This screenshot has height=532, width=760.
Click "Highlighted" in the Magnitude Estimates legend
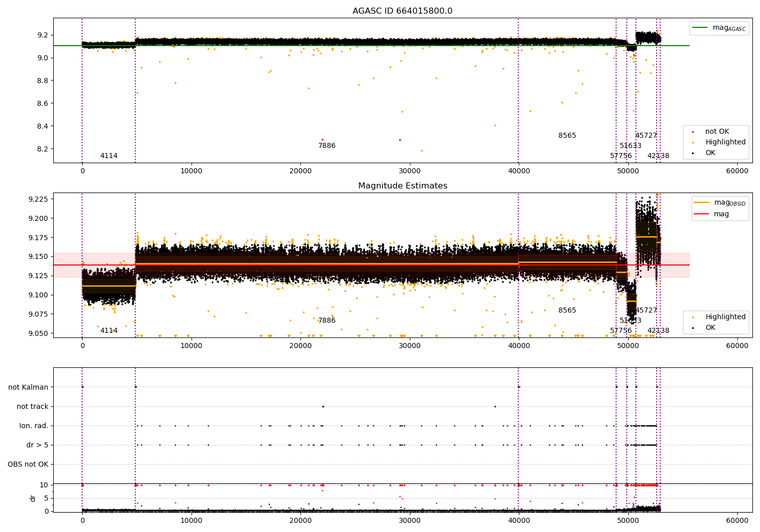click(x=725, y=317)
